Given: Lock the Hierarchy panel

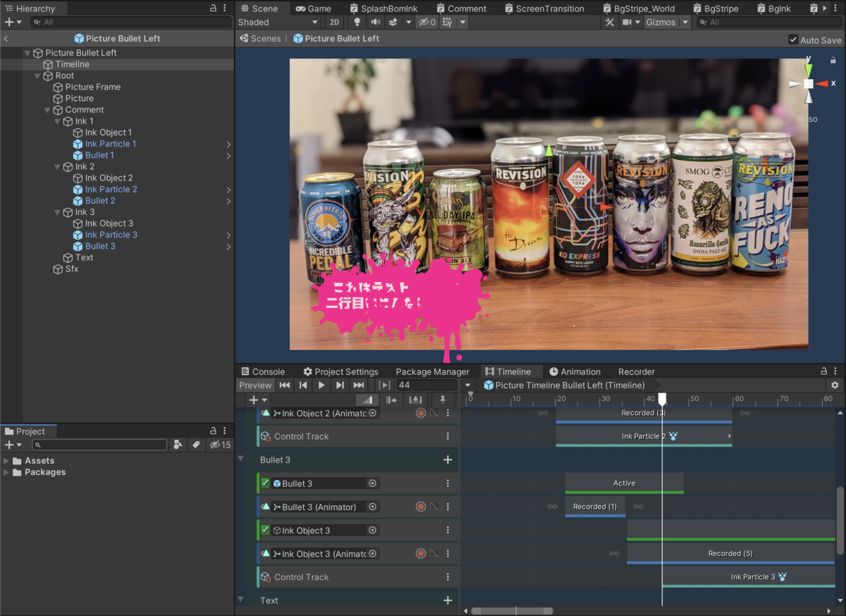Looking at the screenshot, I should [214, 8].
